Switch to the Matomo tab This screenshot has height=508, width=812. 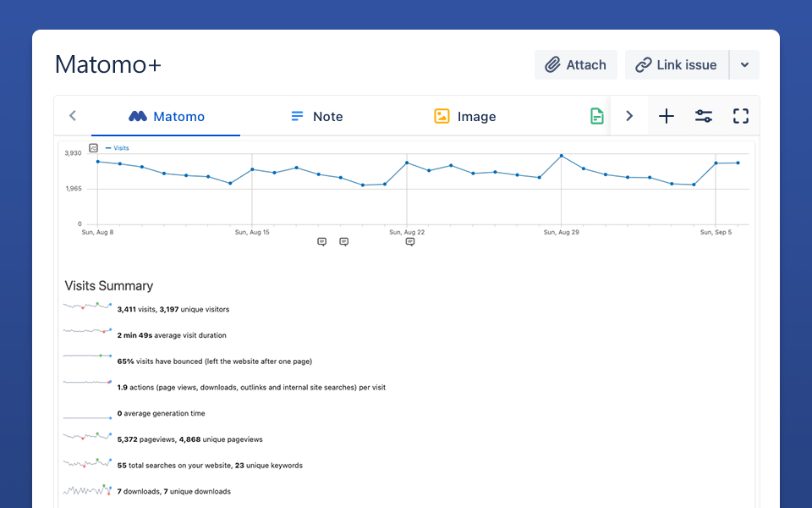tap(166, 116)
